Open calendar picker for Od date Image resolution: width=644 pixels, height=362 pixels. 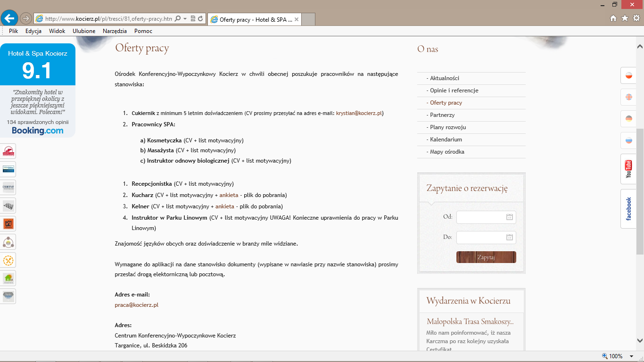(x=510, y=217)
